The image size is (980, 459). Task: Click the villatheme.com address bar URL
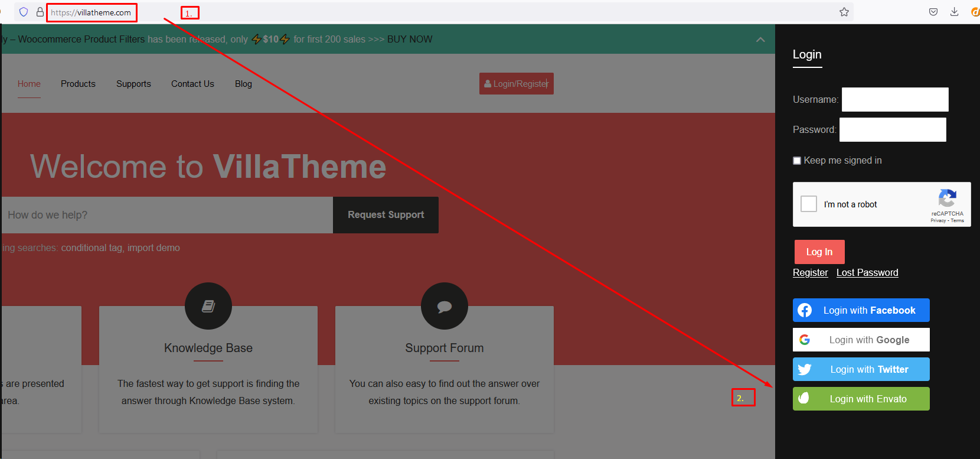click(91, 12)
